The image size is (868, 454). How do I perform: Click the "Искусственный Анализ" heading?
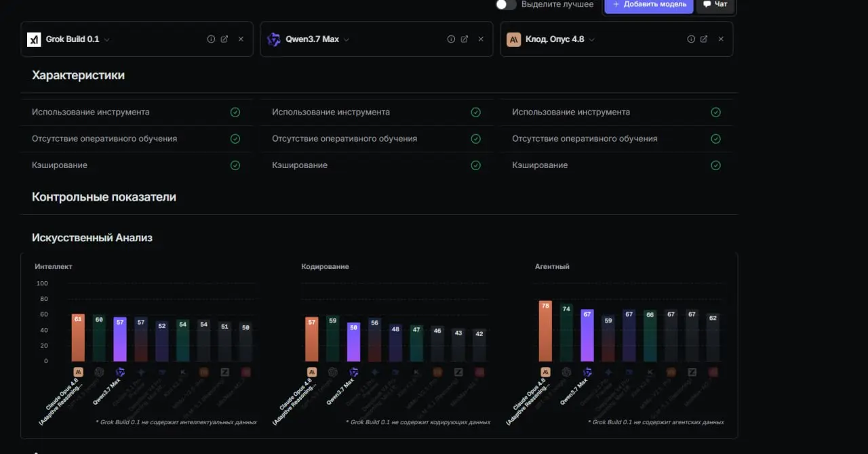coord(92,238)
